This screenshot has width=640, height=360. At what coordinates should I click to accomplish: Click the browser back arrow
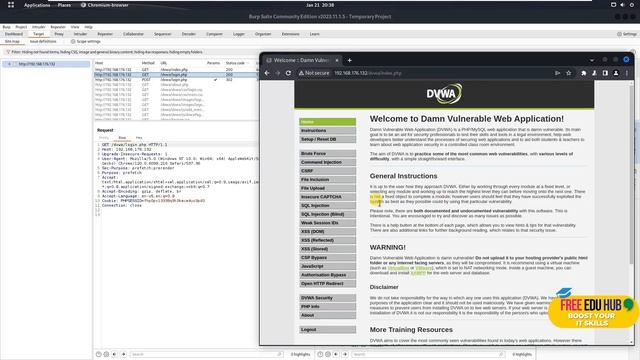coord(267,73)
